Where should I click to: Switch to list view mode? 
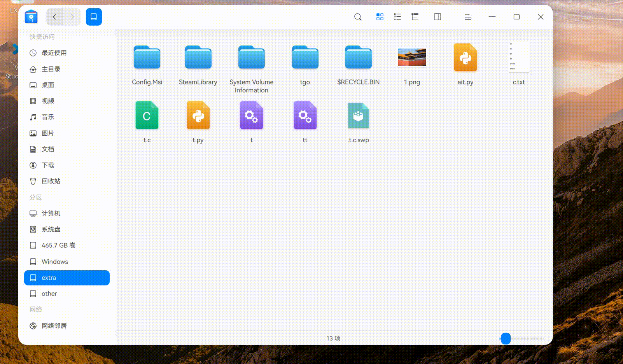pyautogui.click(x=397, y=17)
